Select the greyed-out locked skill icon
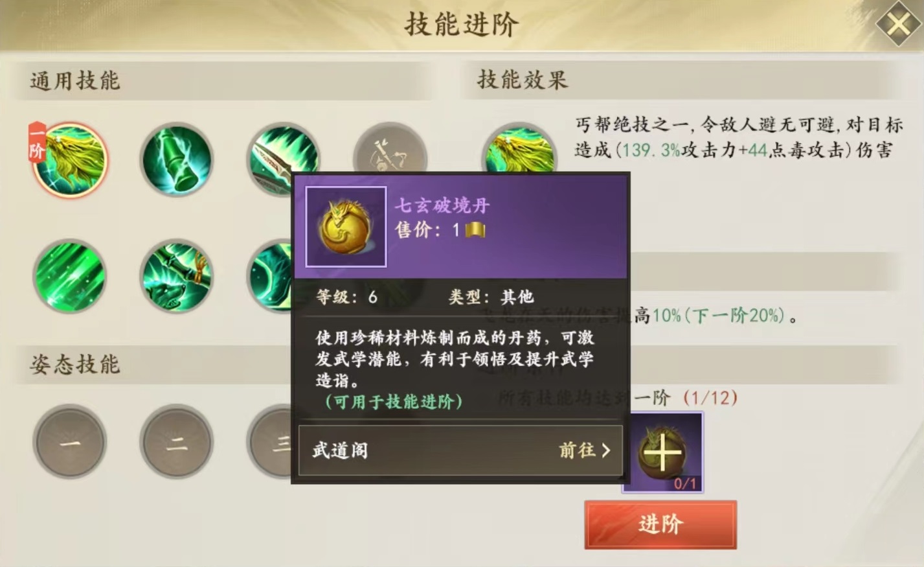Viewport: 924px width, 567px height. click(x=390, y=148)
